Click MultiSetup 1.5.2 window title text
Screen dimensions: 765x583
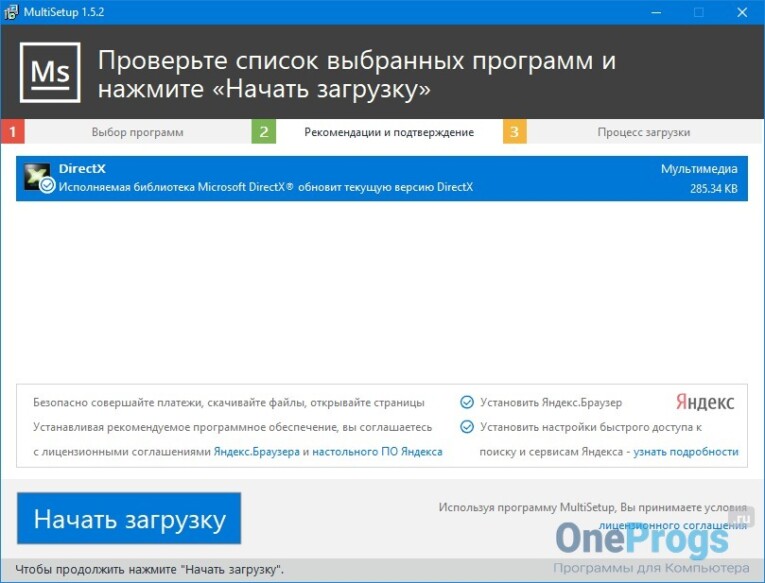coord(64,12)
